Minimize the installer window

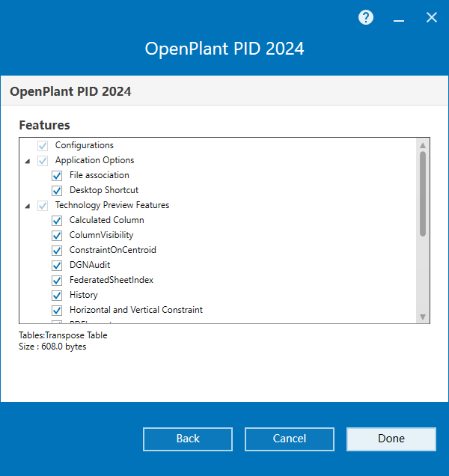coord(399,21)
